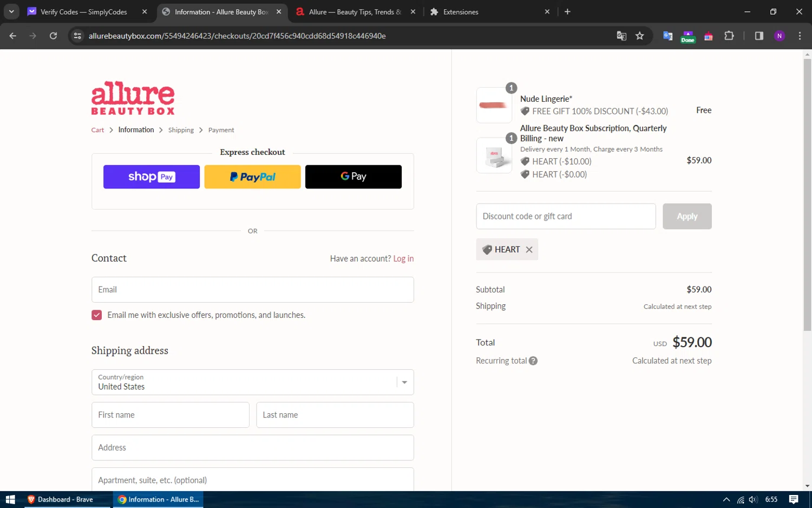Open the tab search dropdown arrow
The height and width of the screenshot is (508, 812).
point(11,11)
